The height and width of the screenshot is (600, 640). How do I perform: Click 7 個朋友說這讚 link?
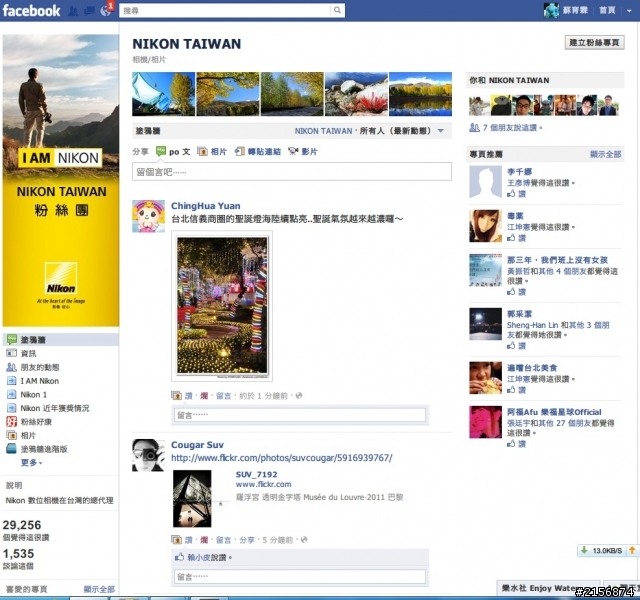pos(512,128)
